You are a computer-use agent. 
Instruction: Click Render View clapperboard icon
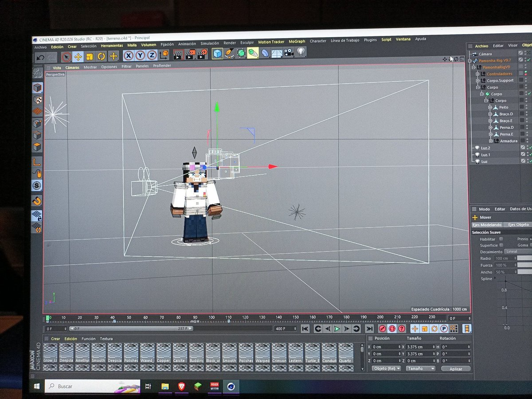click(178, 55)
